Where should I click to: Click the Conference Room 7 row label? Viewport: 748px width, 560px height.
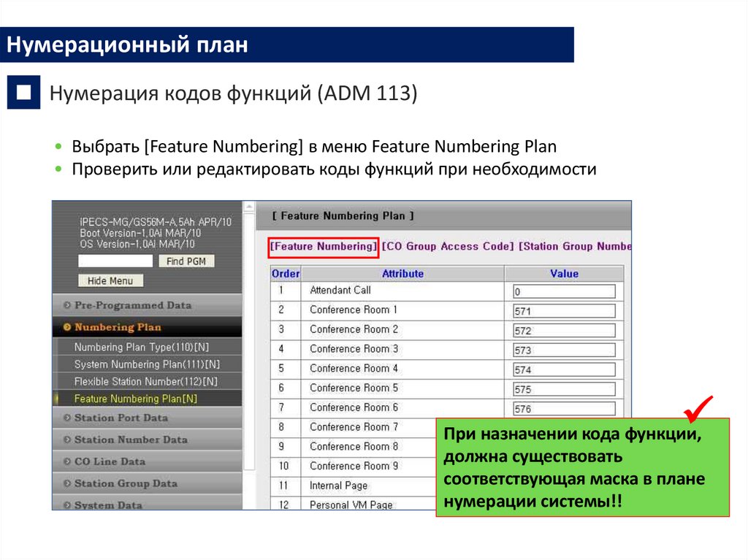click(354, 427)
